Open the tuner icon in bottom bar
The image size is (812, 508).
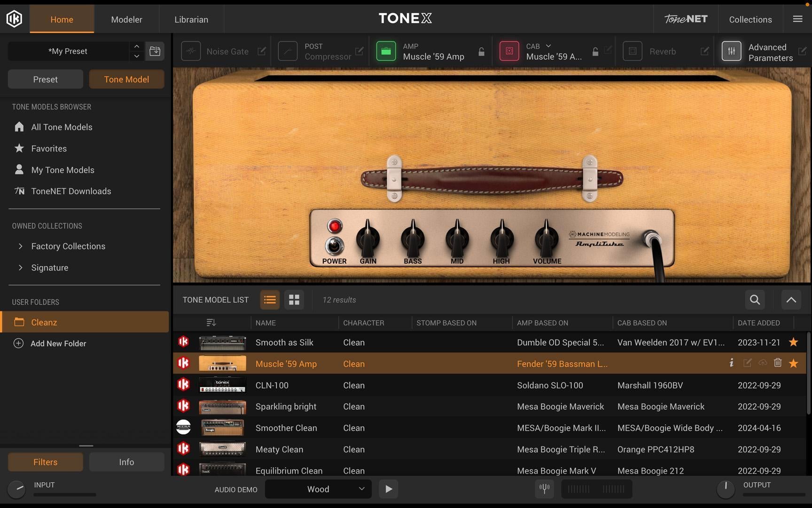(x=545, y=489)
